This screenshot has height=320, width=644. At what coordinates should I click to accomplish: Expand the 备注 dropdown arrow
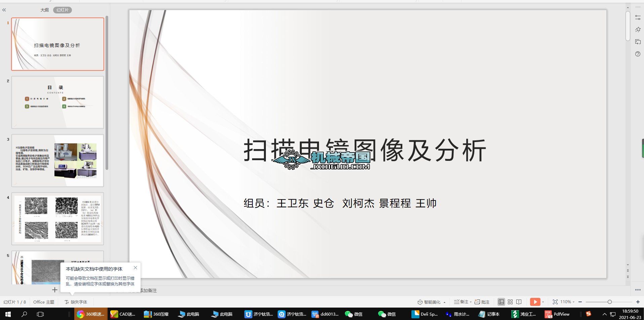471,302
